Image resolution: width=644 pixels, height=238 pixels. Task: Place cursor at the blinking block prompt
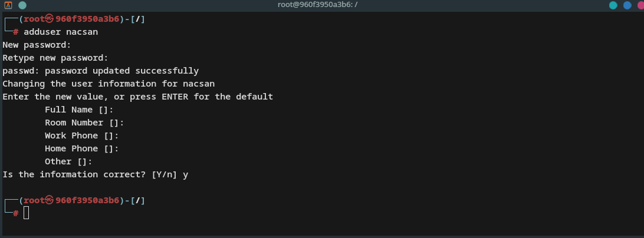27,213
